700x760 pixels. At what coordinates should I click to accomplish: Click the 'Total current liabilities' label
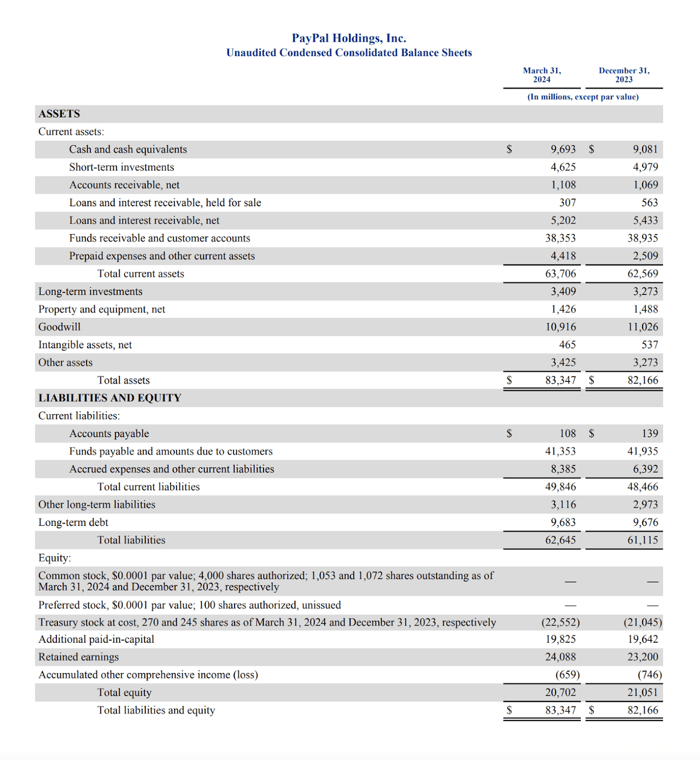[x=148, y=487]
